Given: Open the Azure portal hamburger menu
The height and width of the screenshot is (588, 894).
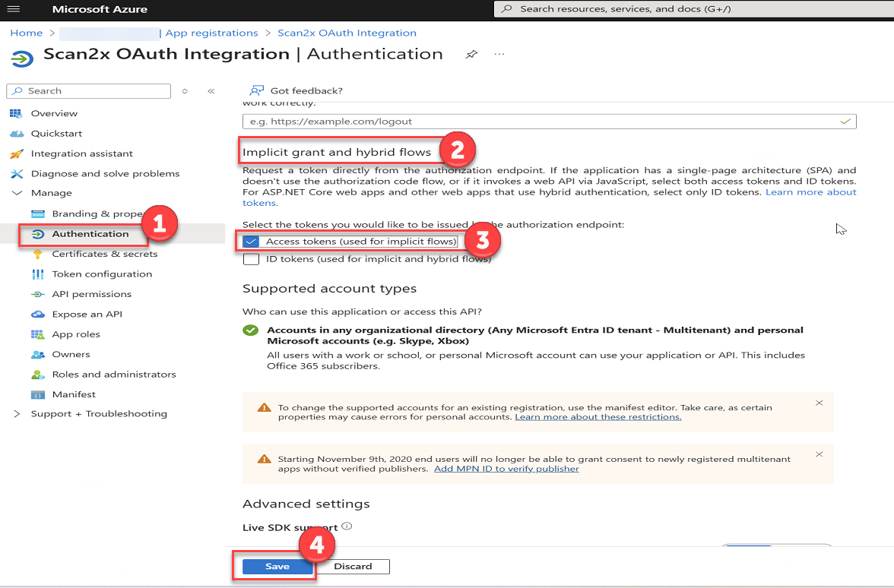Looking at the screenshot, I should (x=13, y=9).
